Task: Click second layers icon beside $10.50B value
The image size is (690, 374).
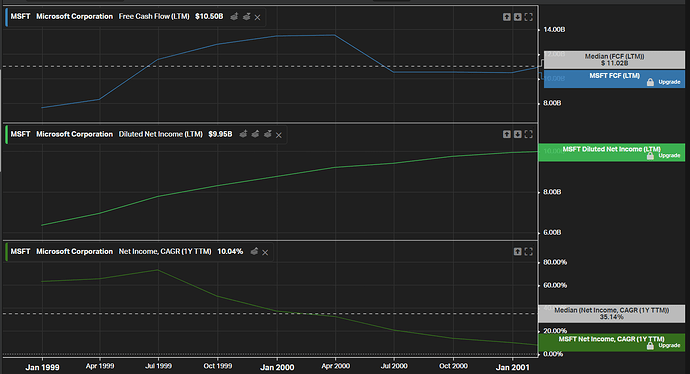Action: click(x=246, y=17)
